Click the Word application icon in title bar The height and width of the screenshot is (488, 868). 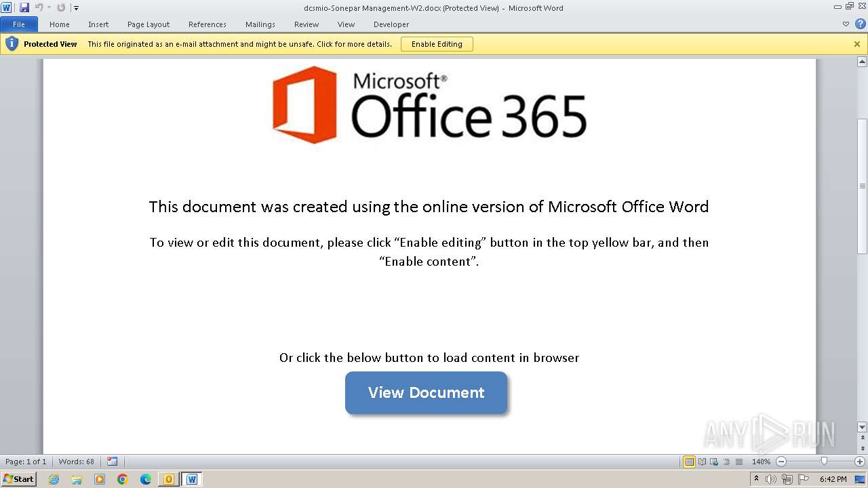click(6, 7)
